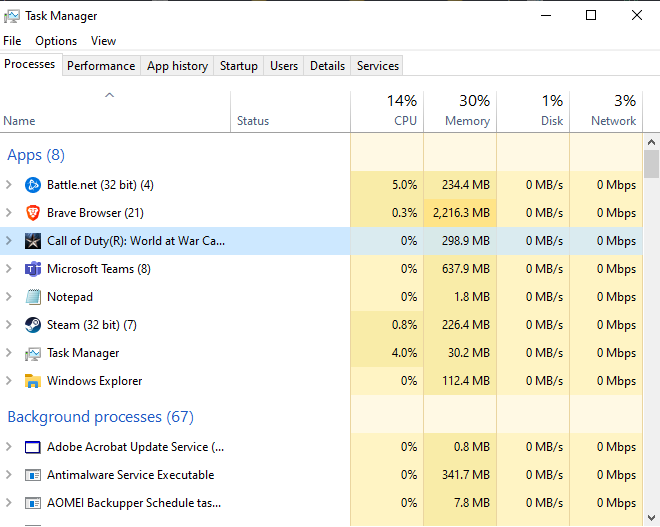Click the Steam icon
Viewport: 660px width, 527px height.
pyautogui.click(x=32, y=325)
